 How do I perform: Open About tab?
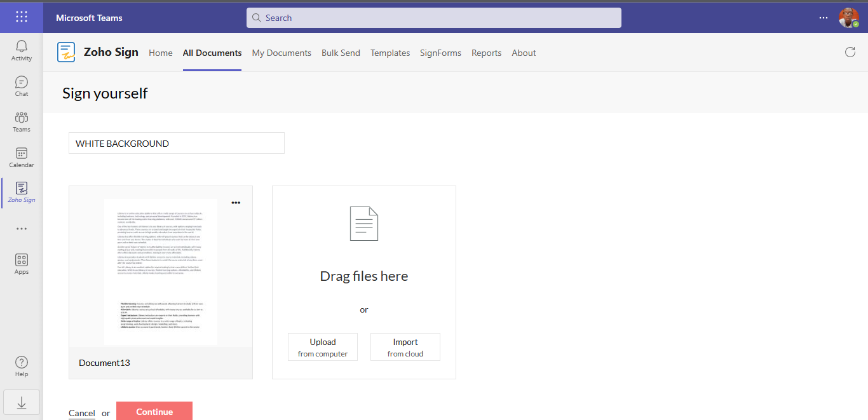(524, 53)
